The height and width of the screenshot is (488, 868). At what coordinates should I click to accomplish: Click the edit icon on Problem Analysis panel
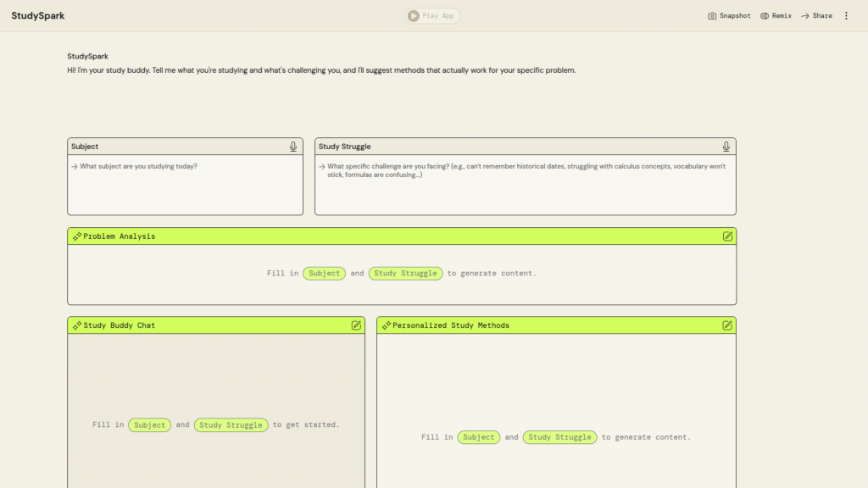727,236
